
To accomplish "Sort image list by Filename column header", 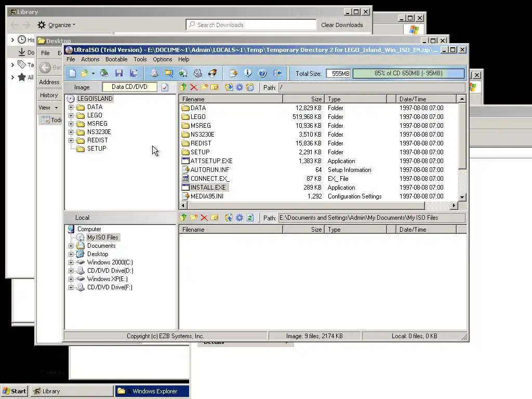I will (231, 99).
